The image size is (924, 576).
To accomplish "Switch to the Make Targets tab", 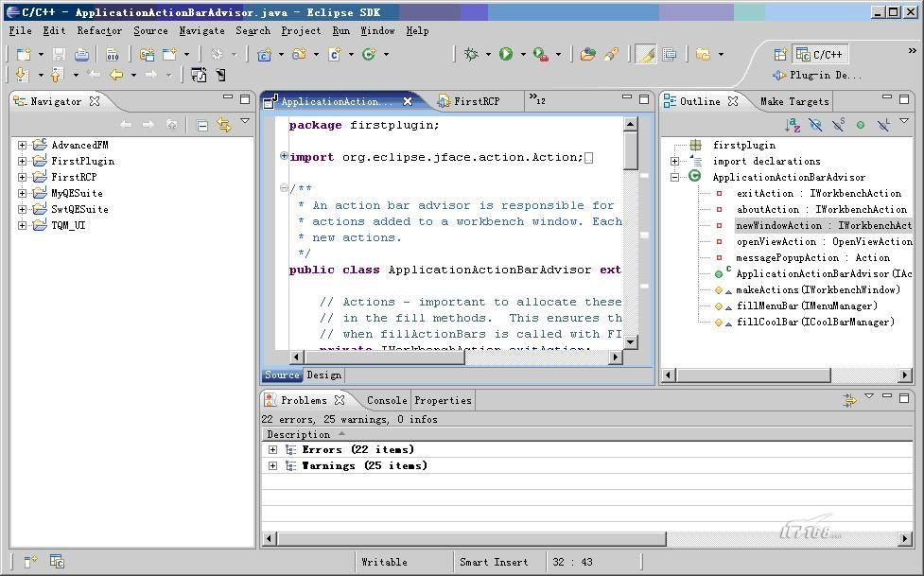I will [794, 101].
